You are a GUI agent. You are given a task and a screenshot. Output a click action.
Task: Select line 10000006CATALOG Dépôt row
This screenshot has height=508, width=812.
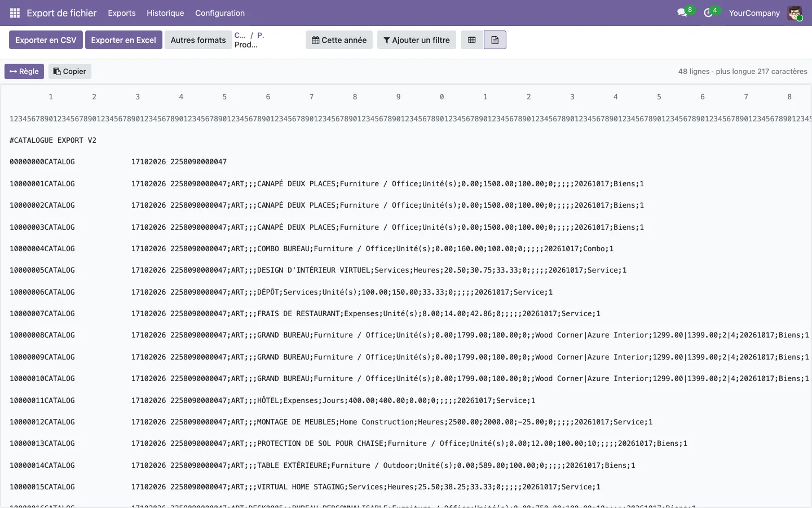[281, 292]
